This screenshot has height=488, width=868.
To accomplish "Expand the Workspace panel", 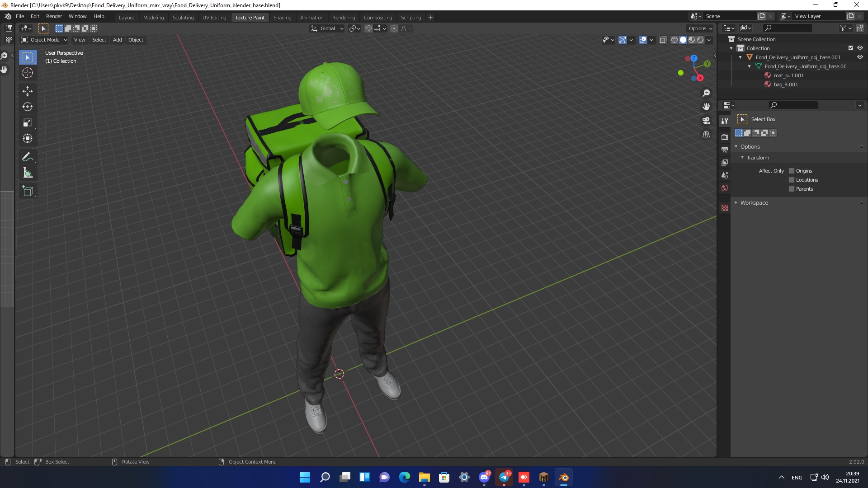I will tap(736, 203).
